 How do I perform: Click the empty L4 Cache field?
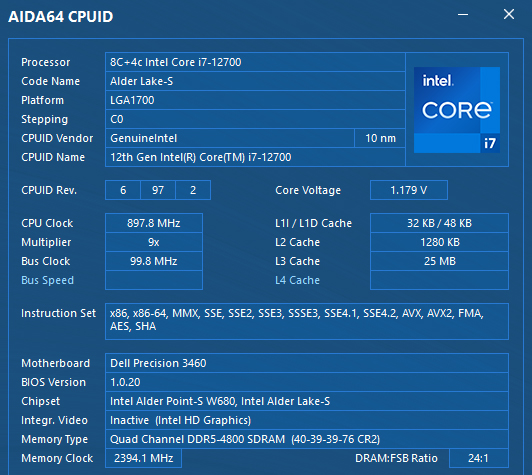click(439, 280)
